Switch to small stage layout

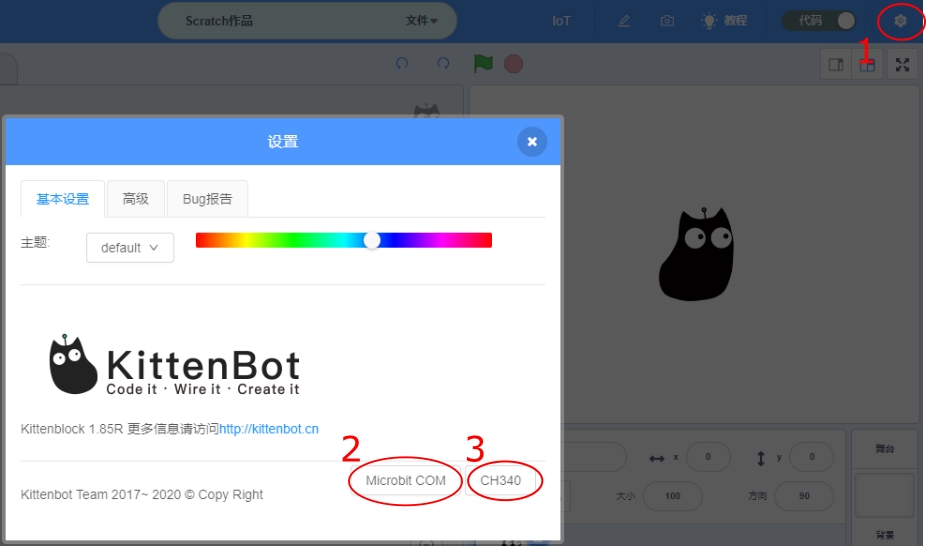pyautogui.click(x=835, y=65)
